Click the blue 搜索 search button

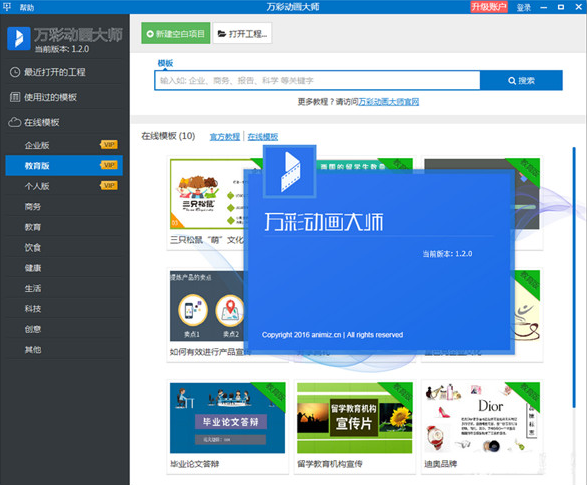pyautogui.click(x=521, y=80)
